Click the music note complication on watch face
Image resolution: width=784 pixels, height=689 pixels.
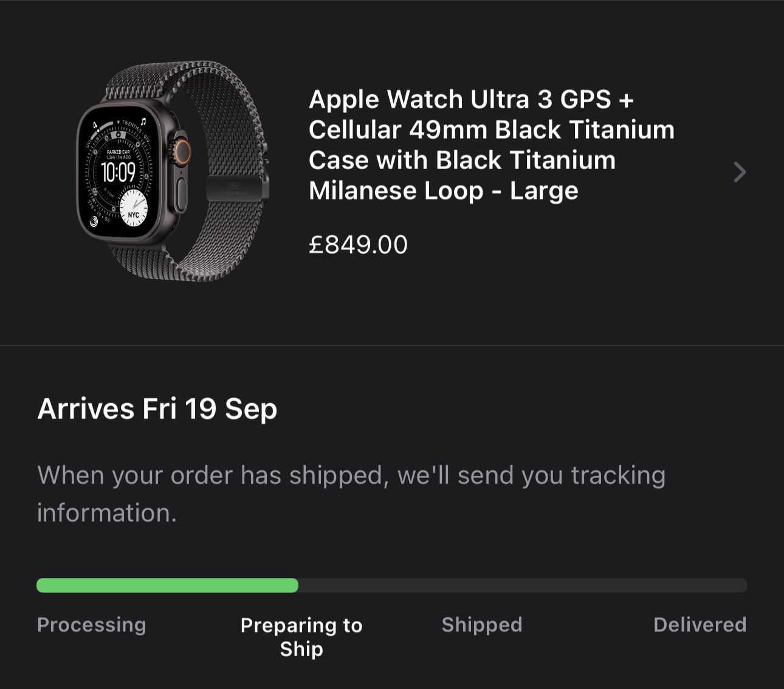143,121
